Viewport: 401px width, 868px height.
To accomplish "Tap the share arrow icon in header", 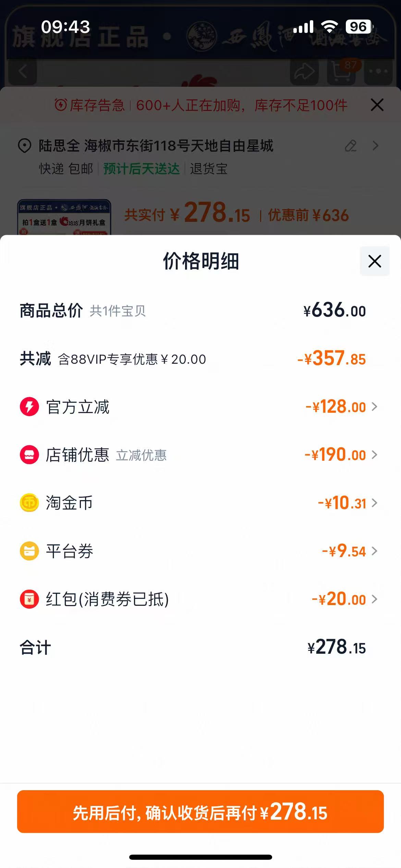I will coord(304,72).
